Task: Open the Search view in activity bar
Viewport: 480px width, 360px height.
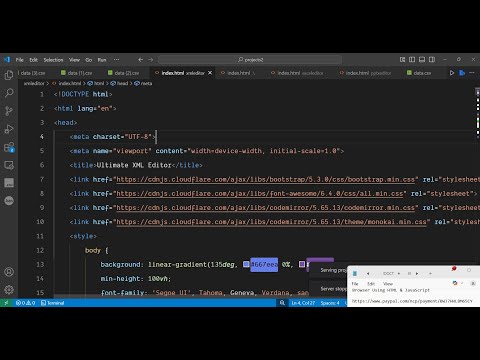Action: (9, 93)
